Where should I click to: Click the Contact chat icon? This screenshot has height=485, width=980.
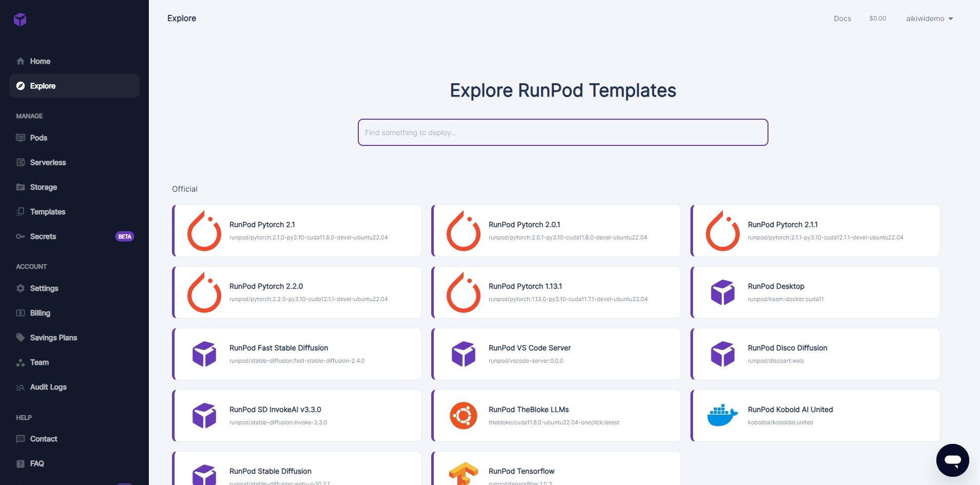click(21, 439)
